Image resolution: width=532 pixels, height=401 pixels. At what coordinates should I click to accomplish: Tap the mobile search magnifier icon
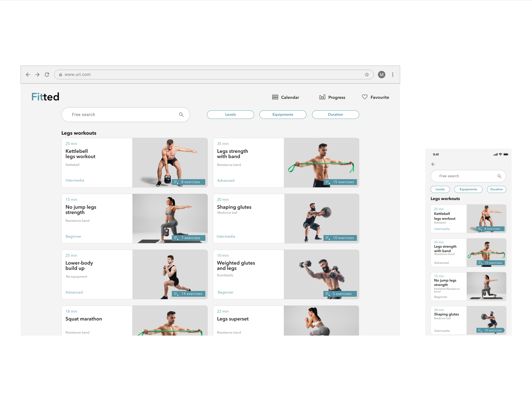499,176
